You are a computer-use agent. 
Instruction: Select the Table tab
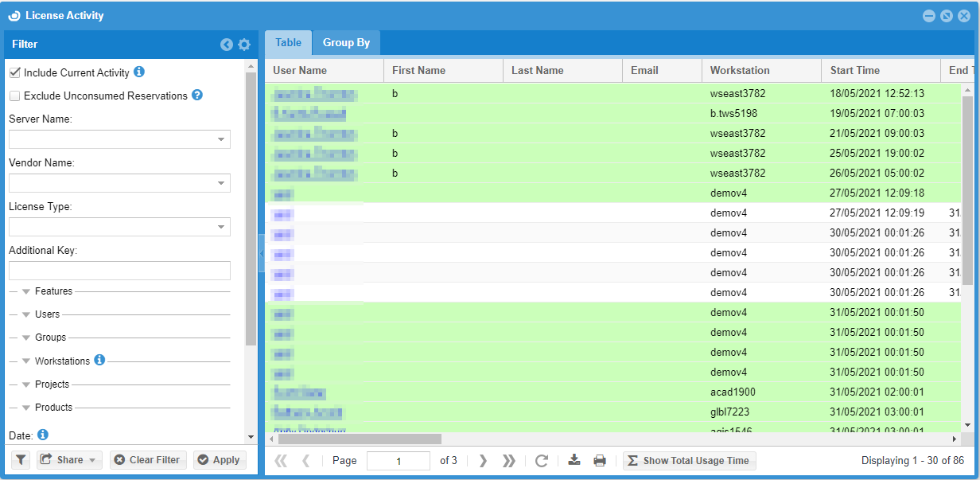pos(288,43)
